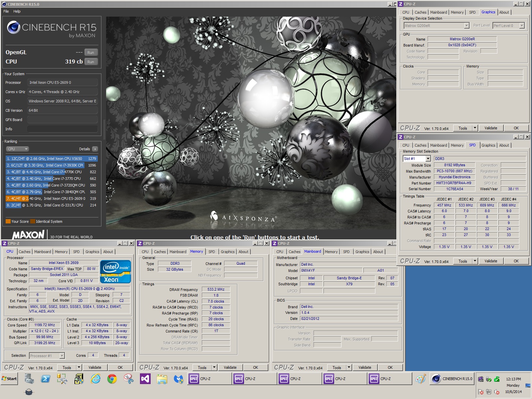Viewport: 532px width, 399px height.
Task: Open Tools dropdown arrow in Memory CPU-Z window
Action: click(x=214, y=367)
